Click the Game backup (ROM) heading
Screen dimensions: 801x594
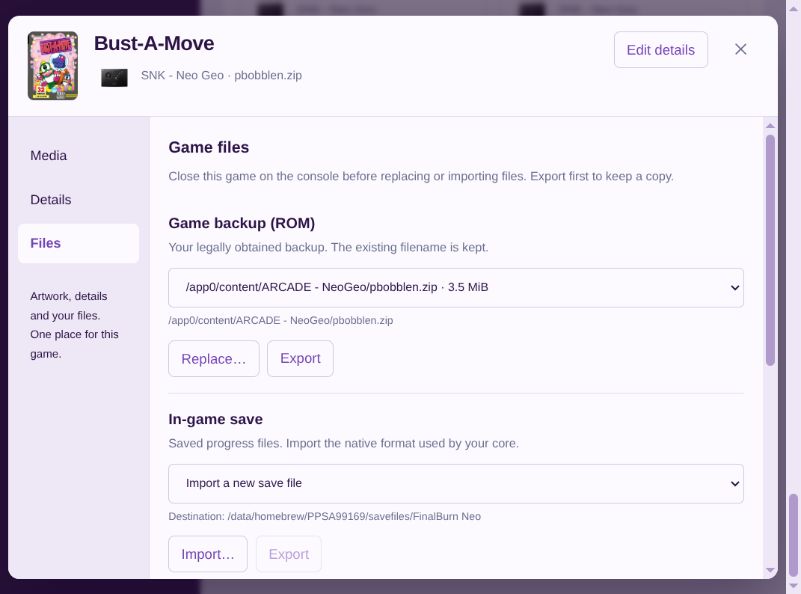242,223
